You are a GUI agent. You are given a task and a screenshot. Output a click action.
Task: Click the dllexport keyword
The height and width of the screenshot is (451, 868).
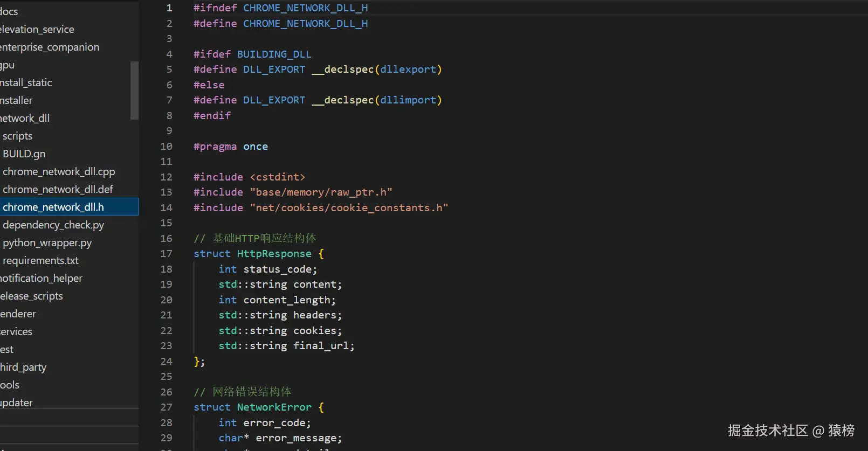pos(408,70)
